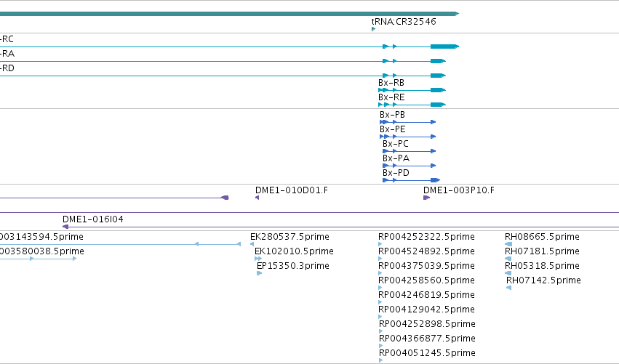The image size is (619, 364).
Task: Open the Bx-PC protein feature
Action: (x=396, y=144)
